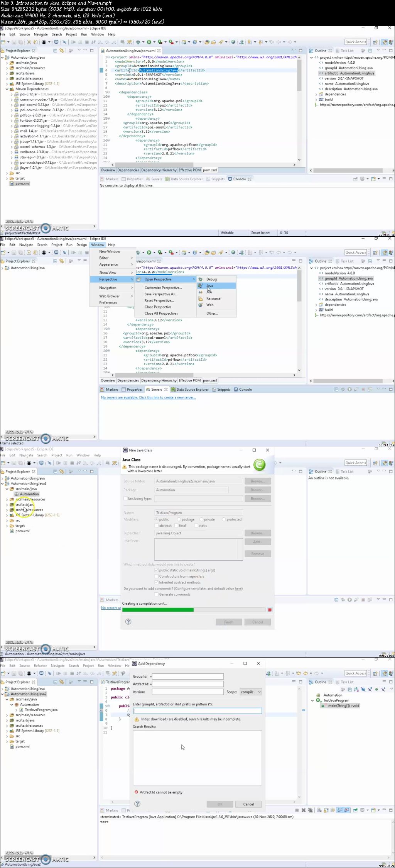Expand dependencies node in first frame Outline
This screenshot has height=868, width=395.
pyautogui.click(x=316, y=94)
